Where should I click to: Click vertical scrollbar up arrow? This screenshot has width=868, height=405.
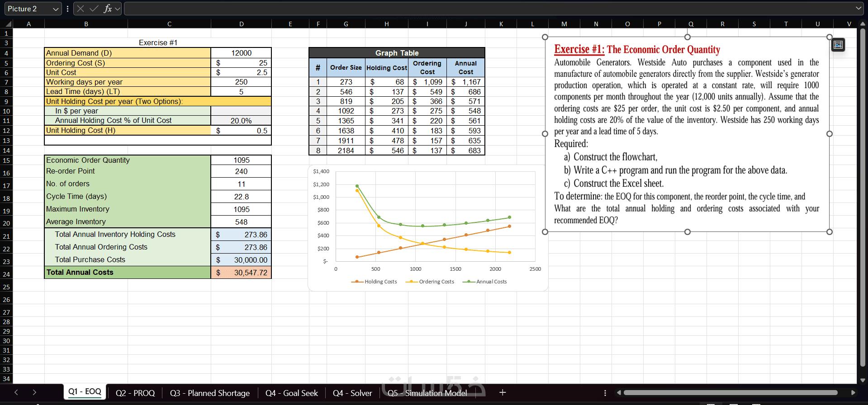coord(863,24)
